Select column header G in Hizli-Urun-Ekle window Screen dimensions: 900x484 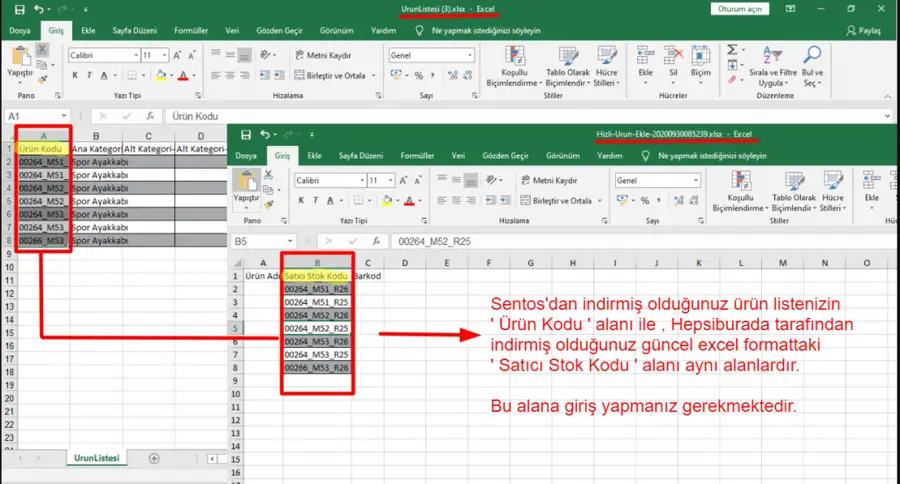coord(530,263)
